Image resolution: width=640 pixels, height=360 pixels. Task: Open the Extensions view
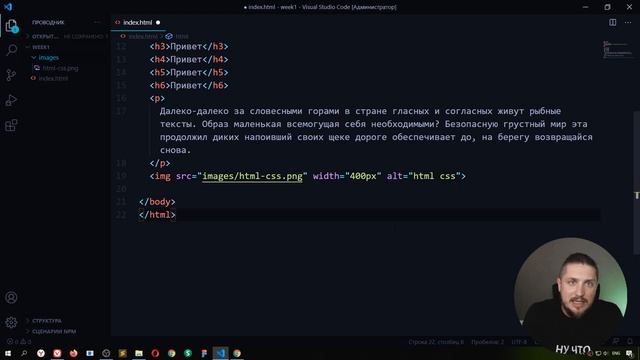click(x=11, y=125)
